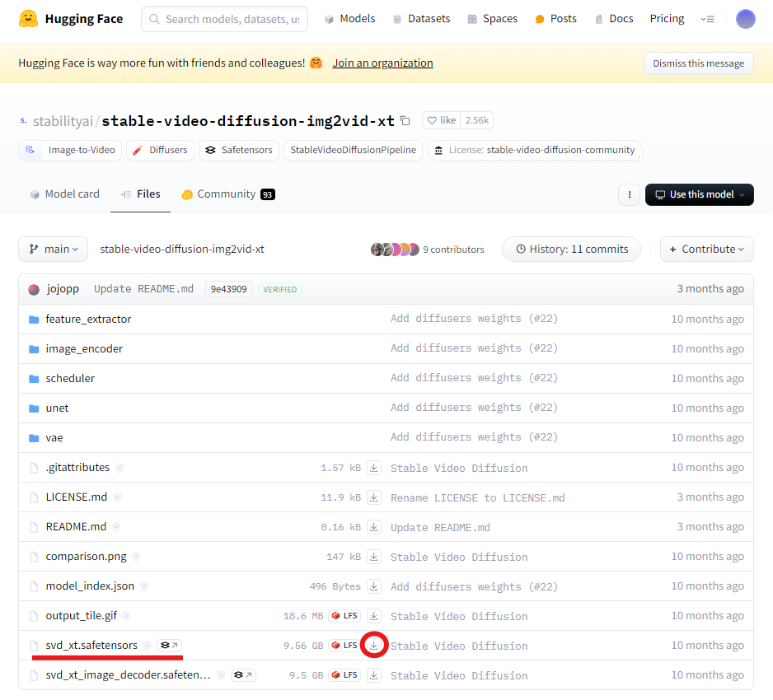Screen dimensions: 773x700
Task: Download the README.md file
Action: click(374, 527)
